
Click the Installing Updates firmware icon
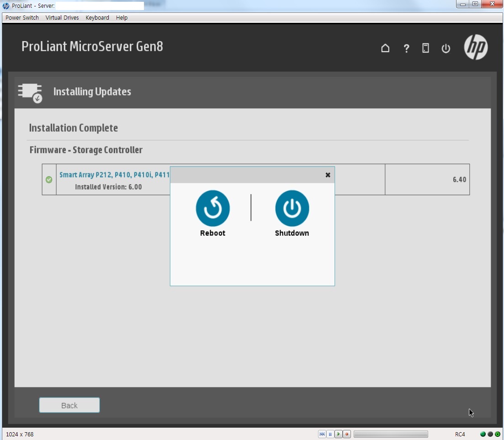pyautogui.click(x=30, y=93)
